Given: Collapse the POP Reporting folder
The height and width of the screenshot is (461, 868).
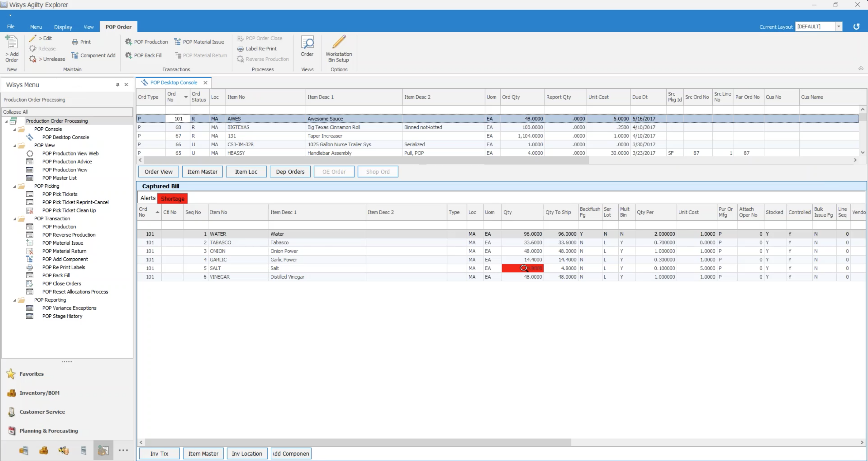Looking at the screenshot, I should click(14, 300).
